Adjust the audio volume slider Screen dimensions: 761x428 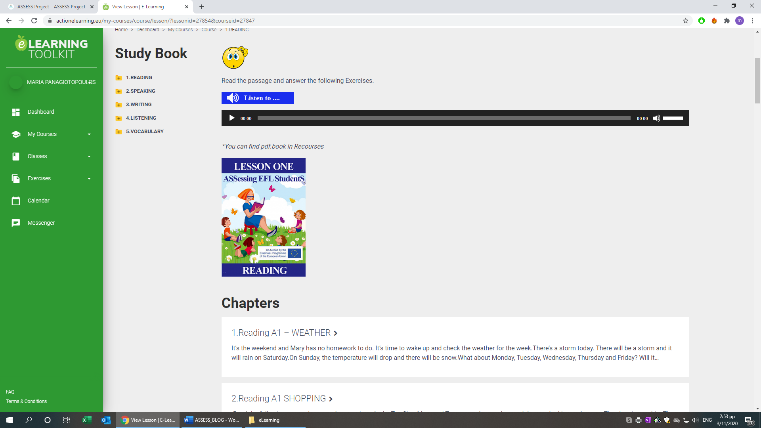coord(673,118)
